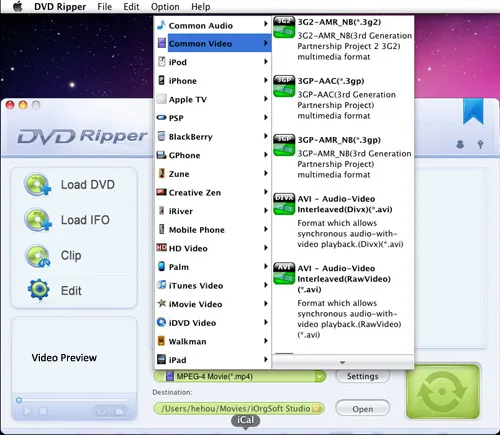500x435 pixels.
Task: Click the AVI RawVideo format icon
Action: [284, 273]
